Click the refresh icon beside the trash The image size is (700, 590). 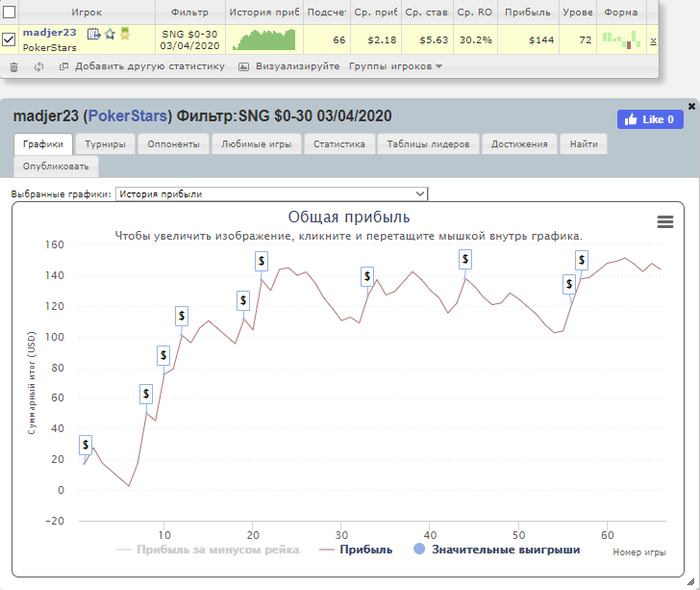pos(39,67)
